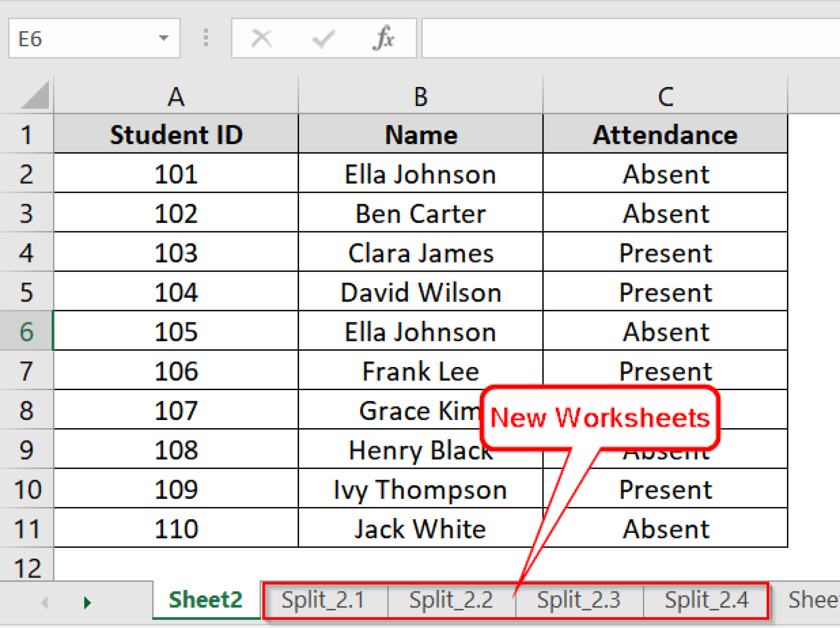Select the Split_2.3 sheet tab

pyautogui.click(x=579, y=600)
